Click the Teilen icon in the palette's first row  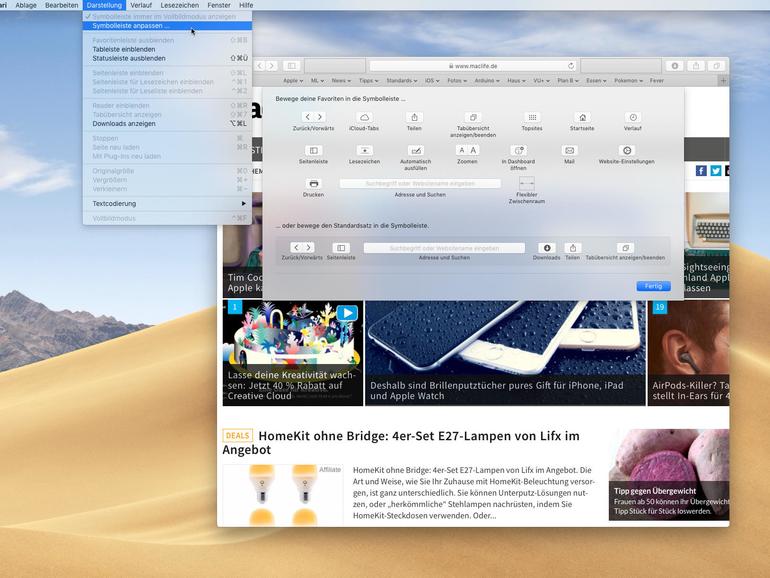click(x=414, y=117)
